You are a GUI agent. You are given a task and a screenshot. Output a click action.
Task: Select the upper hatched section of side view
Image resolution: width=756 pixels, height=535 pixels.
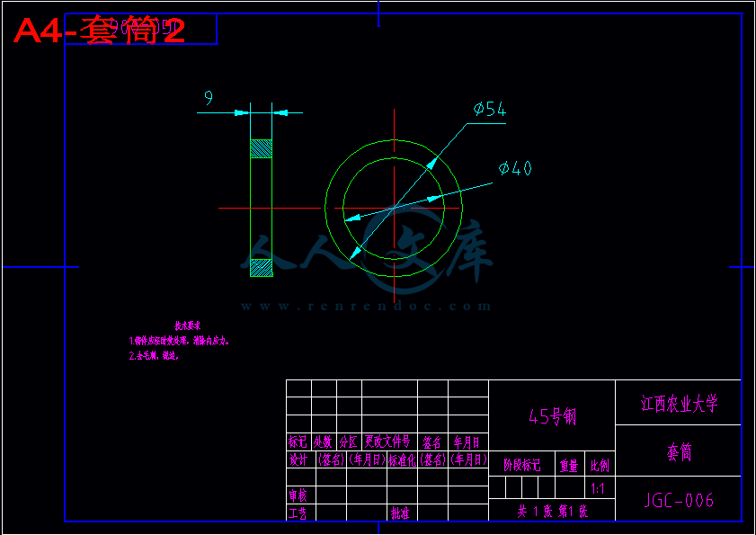pos(261,148)
